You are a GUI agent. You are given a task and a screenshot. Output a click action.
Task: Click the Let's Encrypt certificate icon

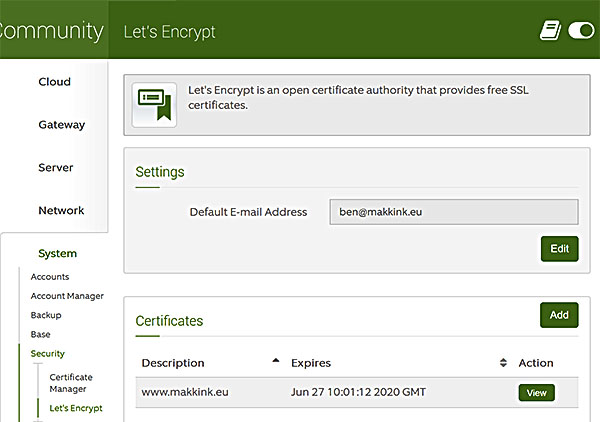pyautogui.click(x=154, y=105)
